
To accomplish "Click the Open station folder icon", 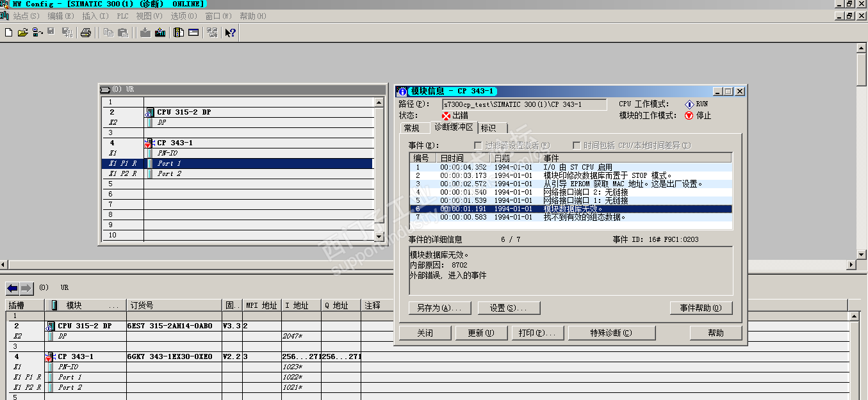I will coord(23,32).
